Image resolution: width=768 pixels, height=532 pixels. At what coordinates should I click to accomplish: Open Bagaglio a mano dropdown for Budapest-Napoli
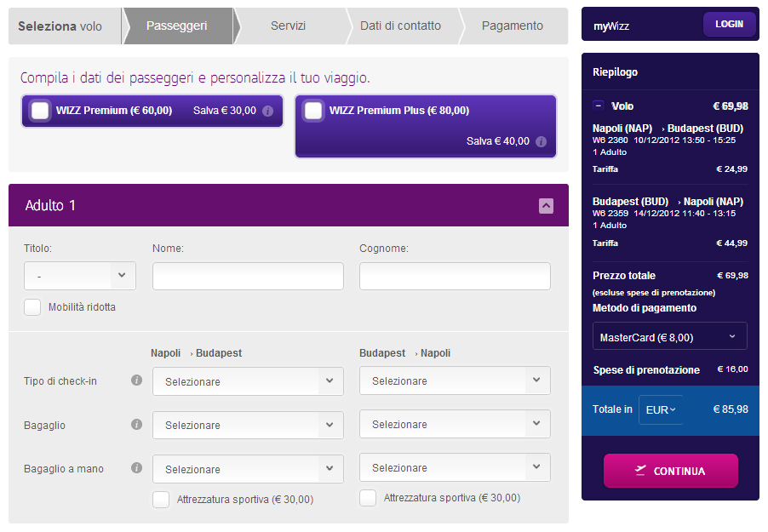coord(455,468)
